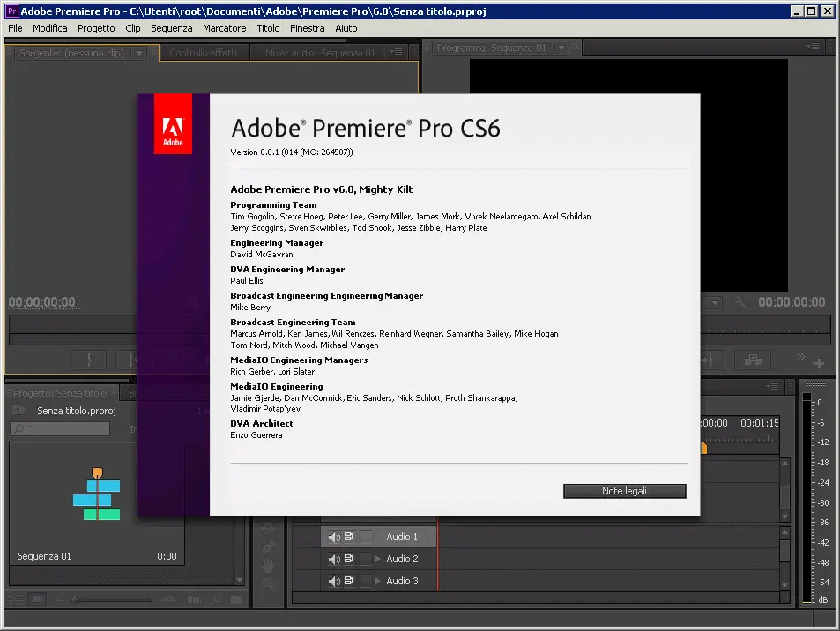
Task: Toggle track lock box on Audio 2
Action: 366,559
